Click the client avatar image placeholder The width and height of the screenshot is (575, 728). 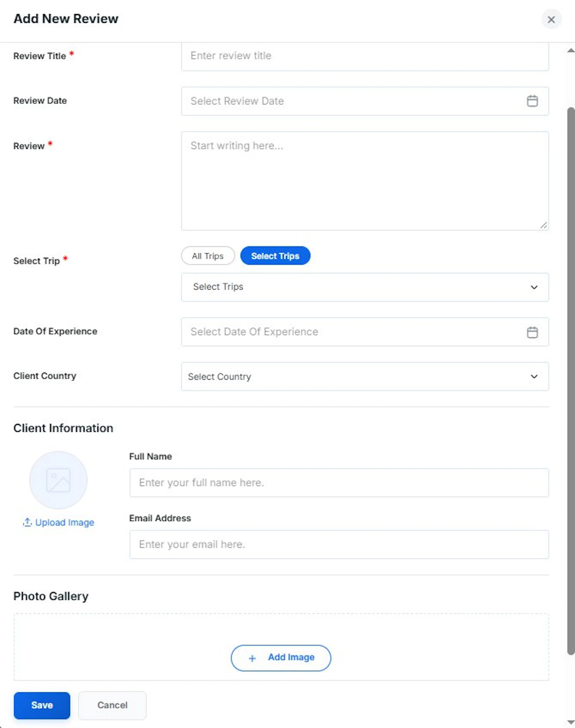click(58, 480)
